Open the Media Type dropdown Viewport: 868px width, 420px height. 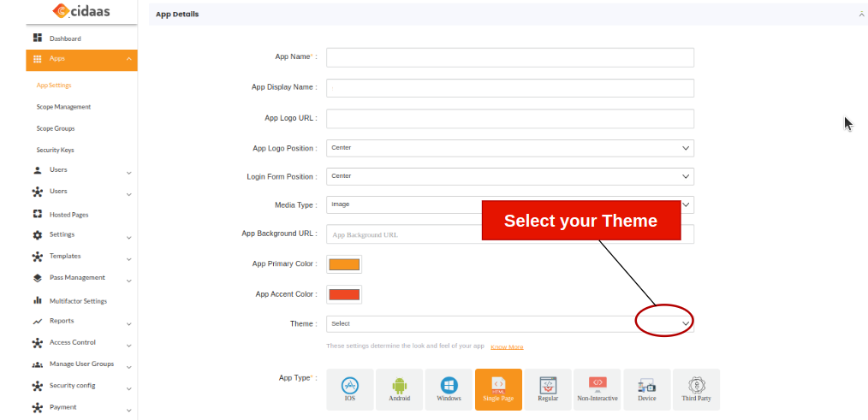(x=510, y=204)
